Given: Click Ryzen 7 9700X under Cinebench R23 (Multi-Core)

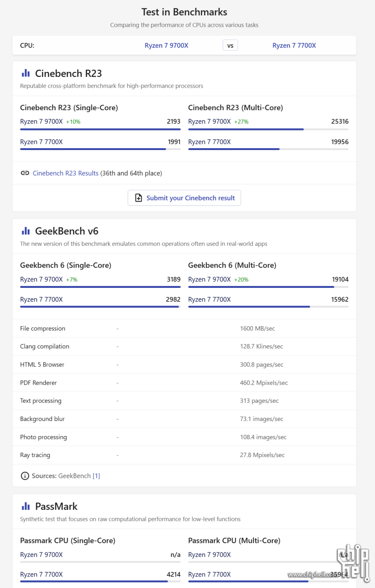Looking at the screenshot, I should 209,121.
